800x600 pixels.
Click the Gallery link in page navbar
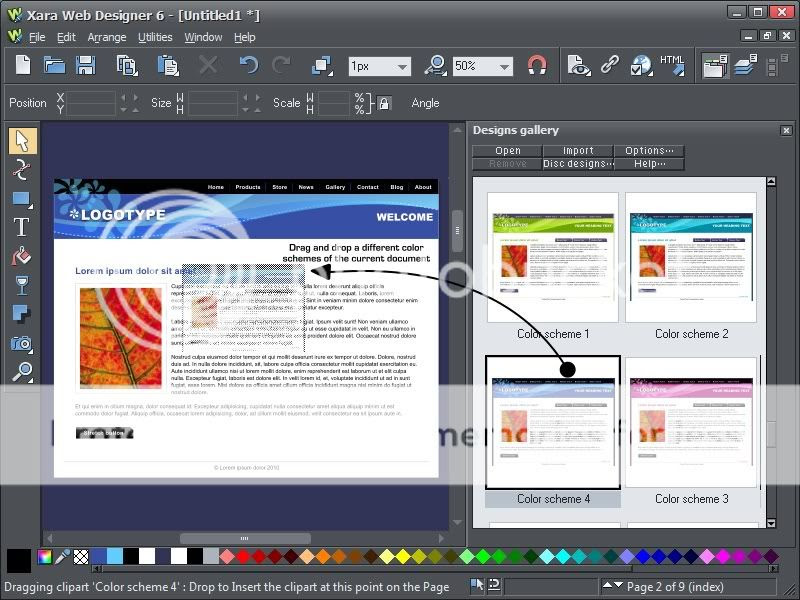335,187
